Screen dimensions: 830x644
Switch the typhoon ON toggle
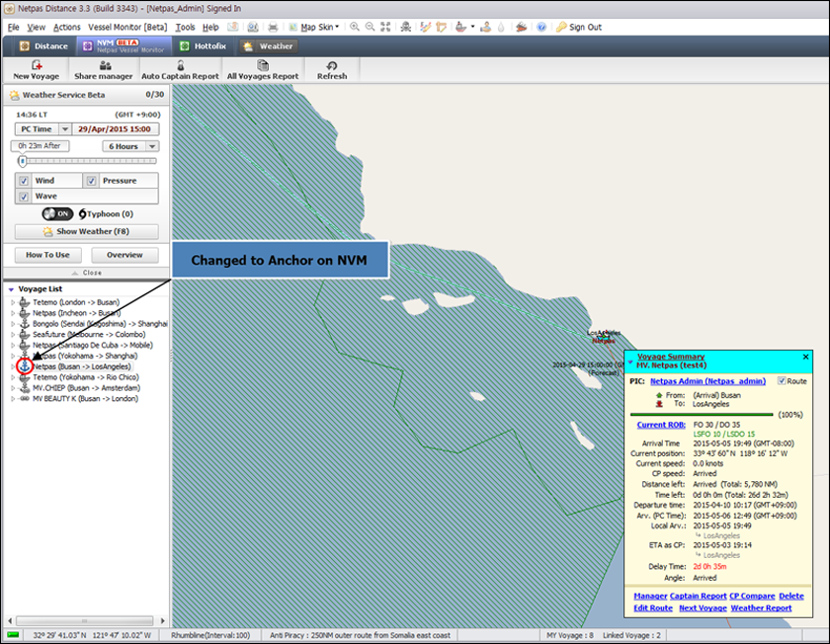pyautogui.click(x=57, y=213)
